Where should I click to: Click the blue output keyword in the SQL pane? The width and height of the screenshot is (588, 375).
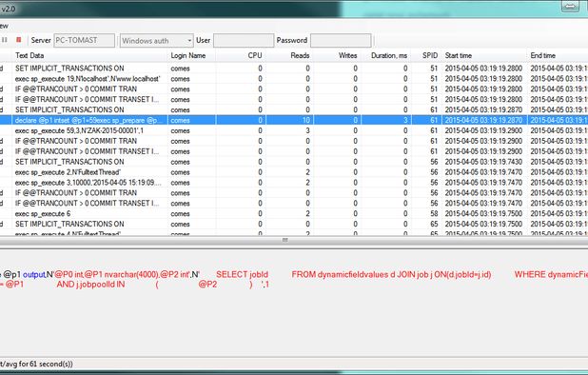tap(33, 274)
